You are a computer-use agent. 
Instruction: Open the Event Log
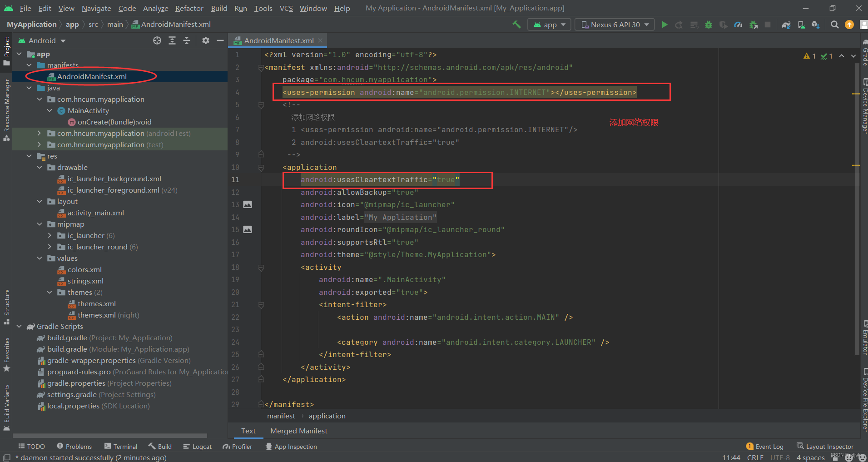point(764,447)
